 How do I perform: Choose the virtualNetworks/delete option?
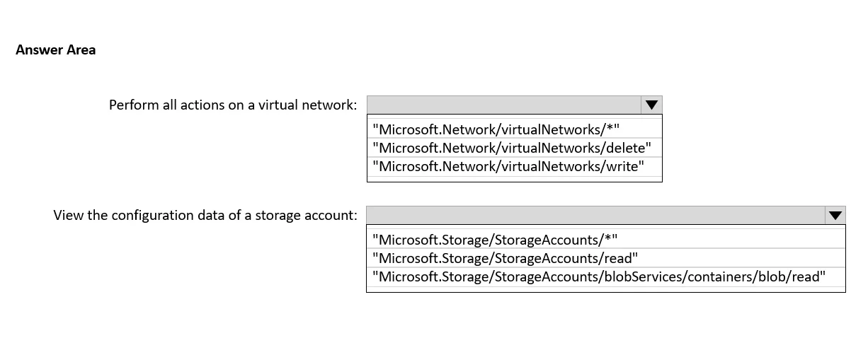click(515, 148)
